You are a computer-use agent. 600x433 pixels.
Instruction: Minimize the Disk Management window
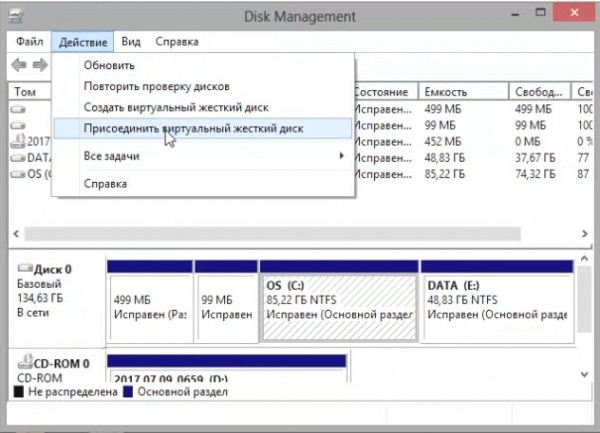point(515,14)
